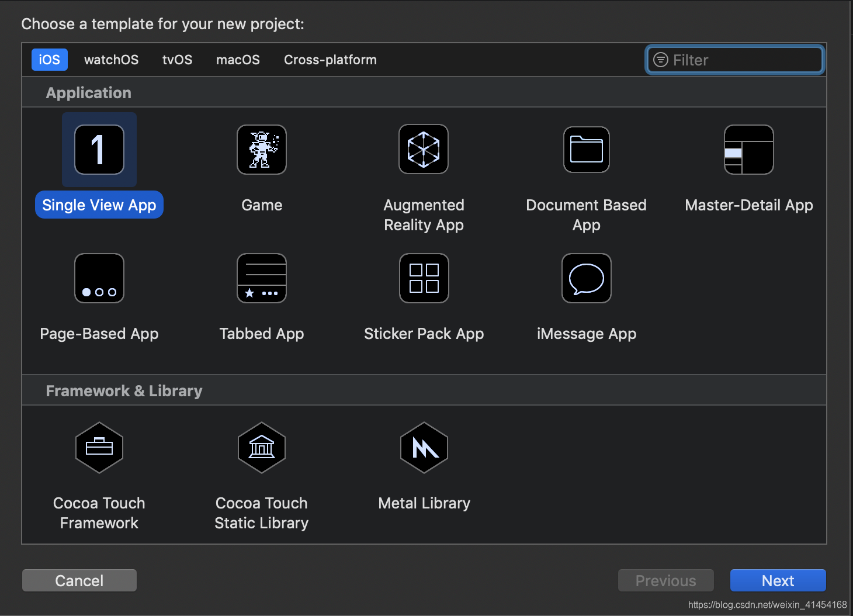The width and height of the screenshot is (853, 616).
Task: Open the tvOS templates tab
Action: coord(177,59)
